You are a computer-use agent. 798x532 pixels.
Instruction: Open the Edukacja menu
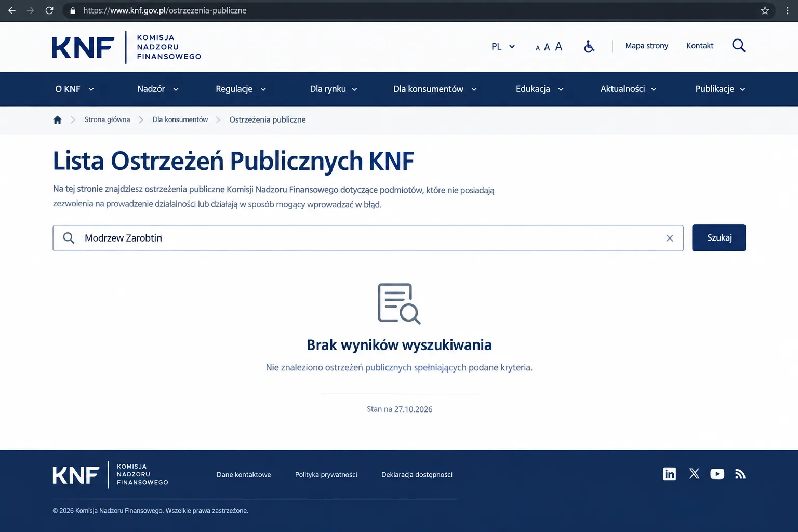[539, 89]
